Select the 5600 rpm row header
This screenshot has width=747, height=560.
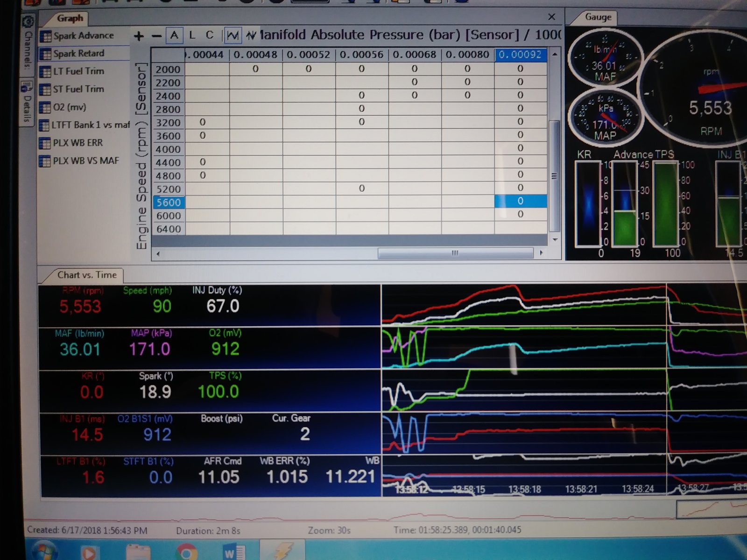coord(168,203)
